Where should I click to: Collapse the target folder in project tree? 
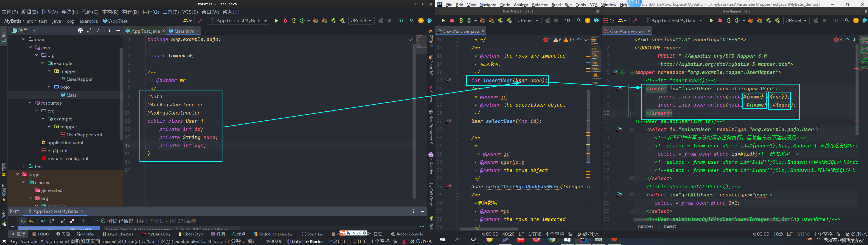pos(17,174)
